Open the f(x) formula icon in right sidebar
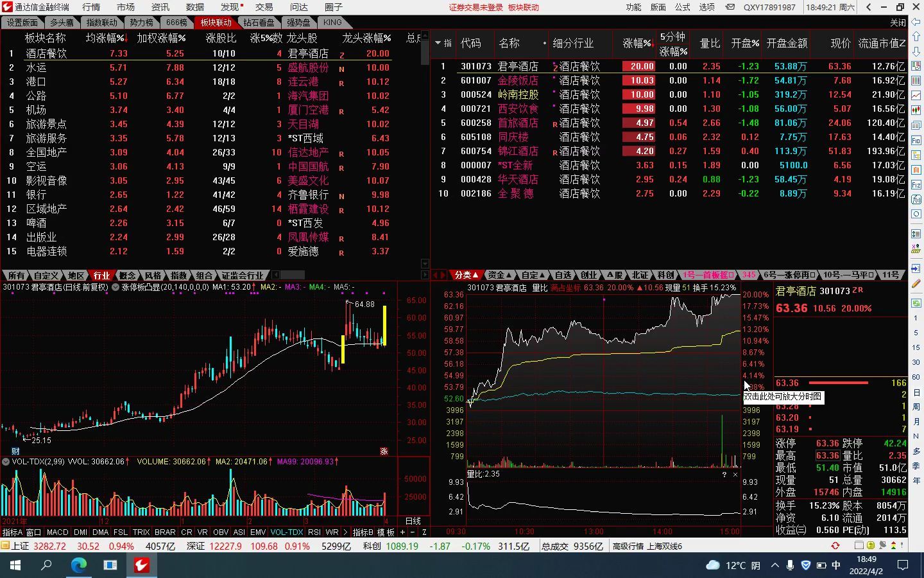924x578 pixels. [916, 198]
